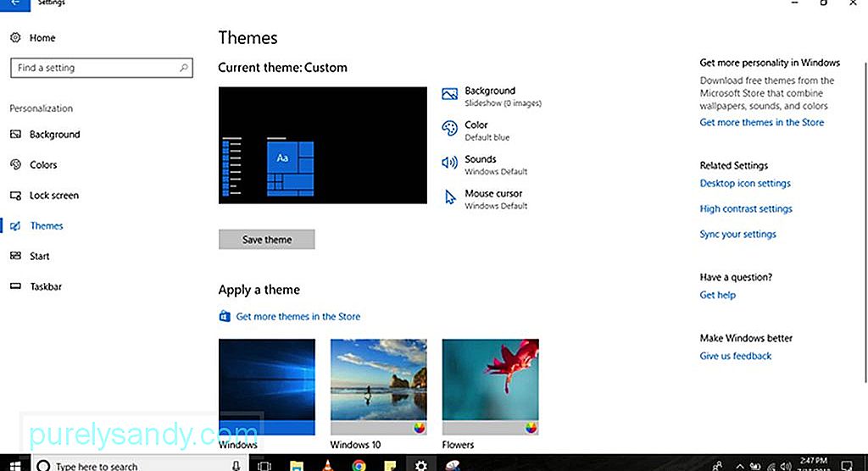Click the color wheel badge on Windows 10 theme
Screen dimensions: 868x471
(x=419, y=427)
